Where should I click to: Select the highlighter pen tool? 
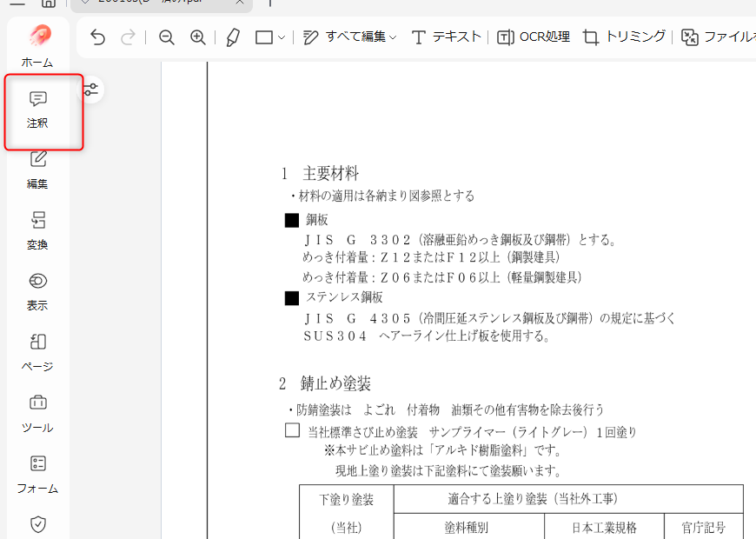[232, 37]
